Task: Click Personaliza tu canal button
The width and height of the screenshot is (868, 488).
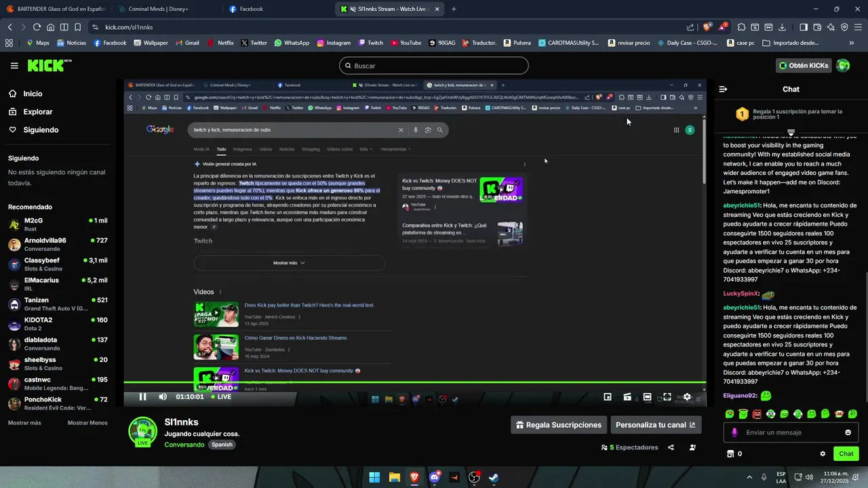Action: click(x=655, y=425)
